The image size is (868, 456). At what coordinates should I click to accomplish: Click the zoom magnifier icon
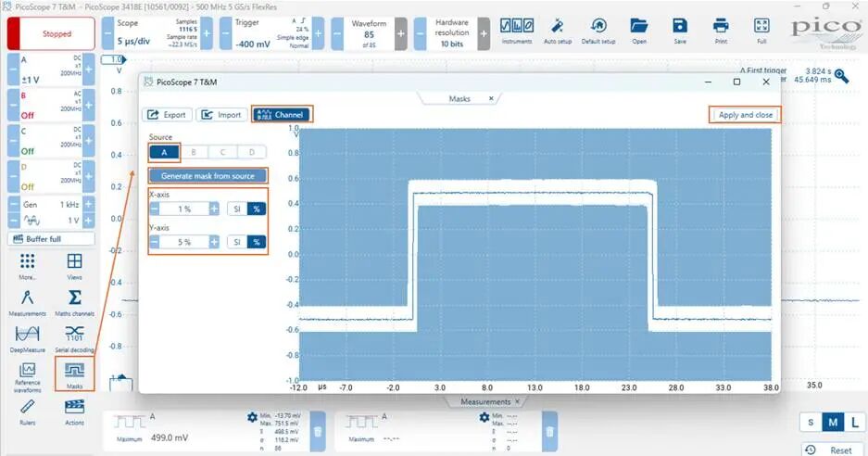click(x=842, y=76)
